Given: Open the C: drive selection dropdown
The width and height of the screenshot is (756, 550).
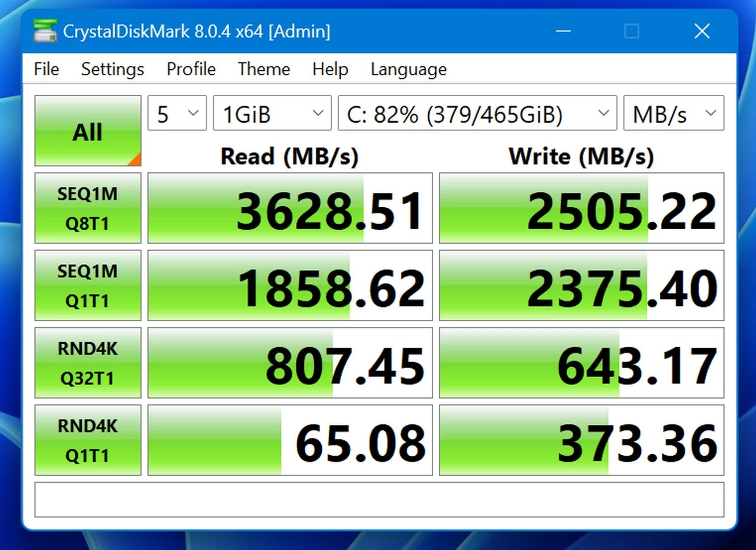Looking at the screenshot, I should 477,114.
